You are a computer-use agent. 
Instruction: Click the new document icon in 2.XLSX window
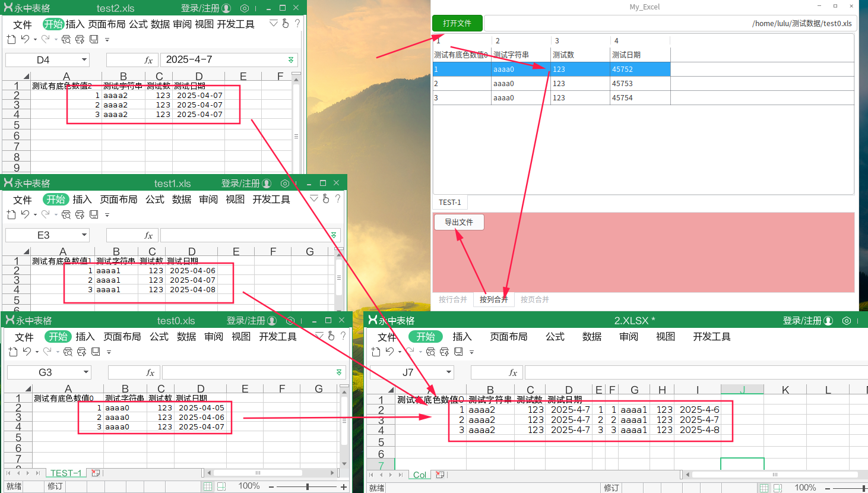tap(376, 352)
